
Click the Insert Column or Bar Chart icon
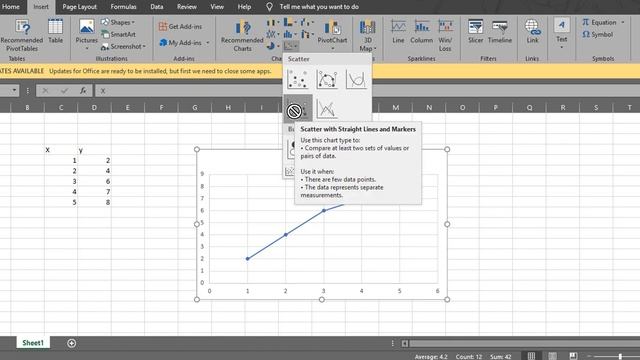271,22
